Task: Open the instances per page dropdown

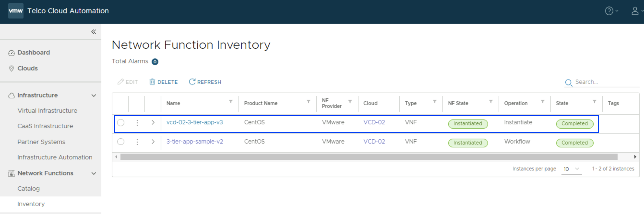Action: [x=571, y=169]
